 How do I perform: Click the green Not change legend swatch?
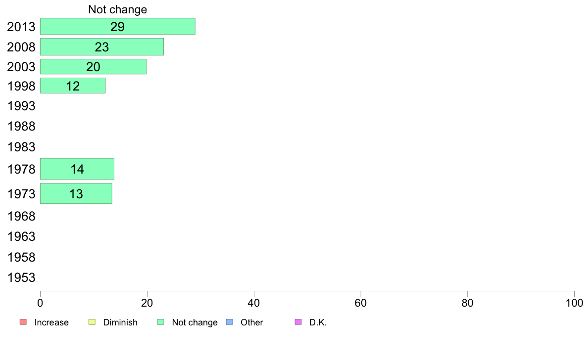161,322
